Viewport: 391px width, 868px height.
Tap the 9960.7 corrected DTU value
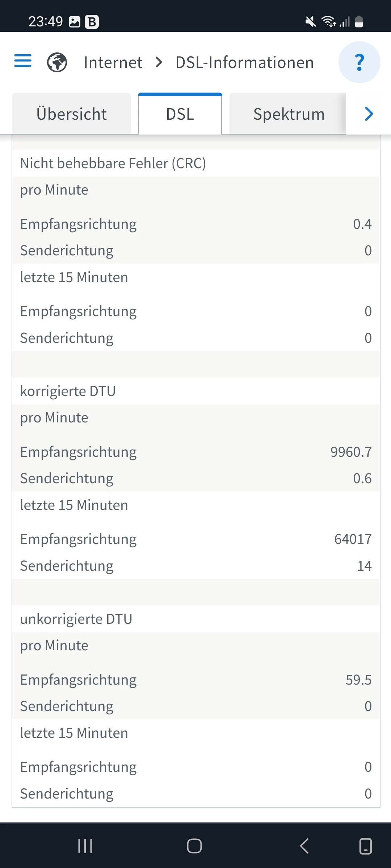(351, 452)
